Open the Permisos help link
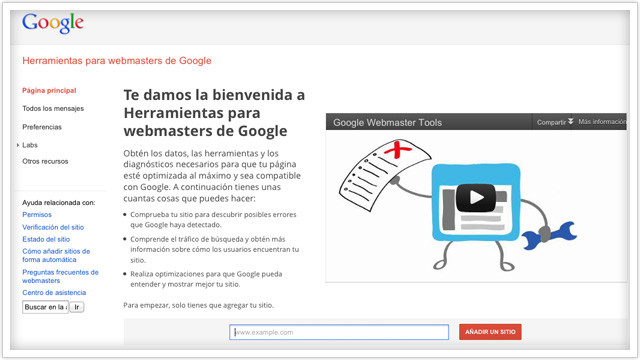Viewport: 640px width, 360px height. pyautogui.click(x=37, y=215)
